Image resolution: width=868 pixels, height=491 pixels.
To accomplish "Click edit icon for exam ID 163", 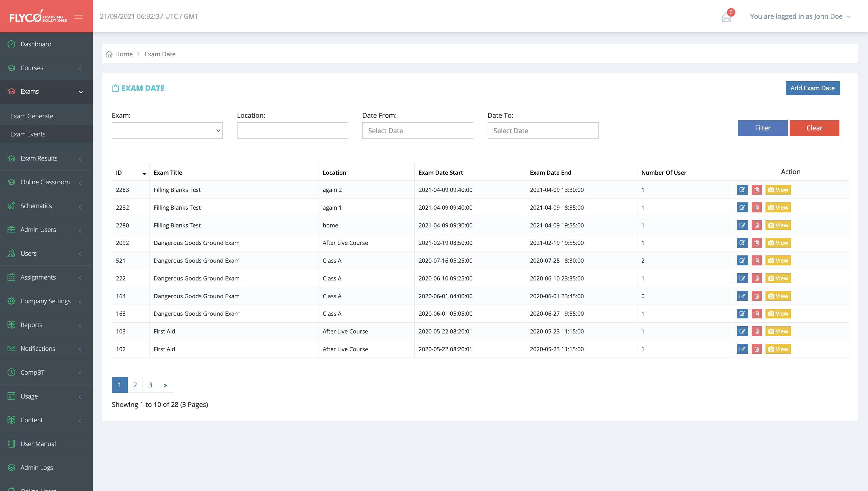I will tap(742, 314).
